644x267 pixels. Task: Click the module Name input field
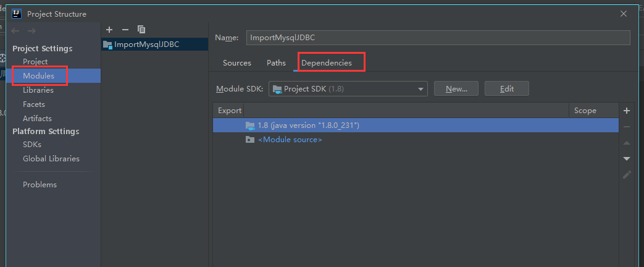pyautogui.click(x=438, y=38)
